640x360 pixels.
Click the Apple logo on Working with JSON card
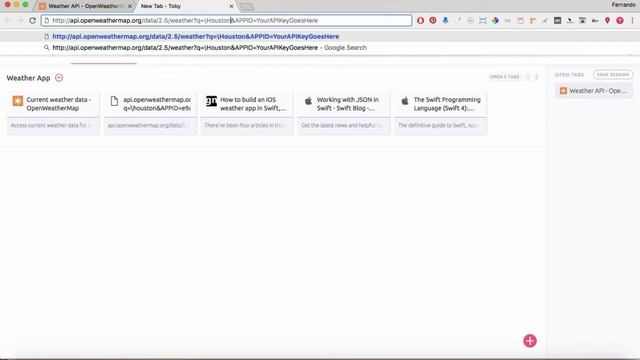(308, 100)
